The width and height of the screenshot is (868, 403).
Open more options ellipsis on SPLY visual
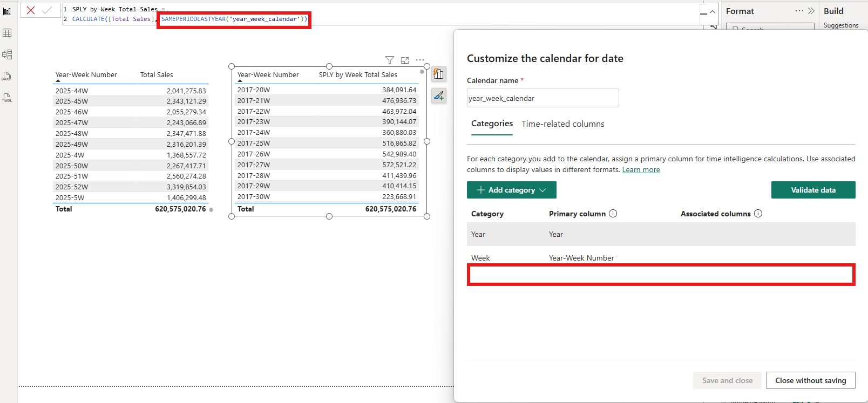click(420, 60)
